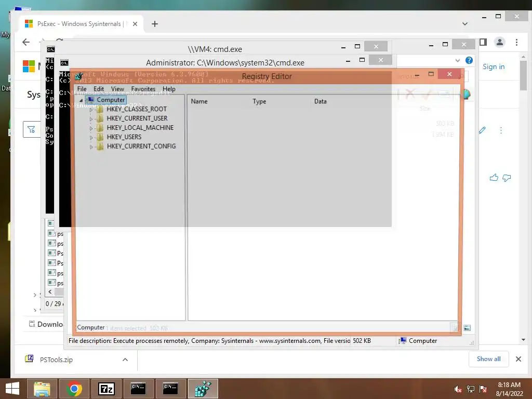Click Explorer ribbon expand chevron
Viewport: 532px width, 399px height.
tap(457, 60)
